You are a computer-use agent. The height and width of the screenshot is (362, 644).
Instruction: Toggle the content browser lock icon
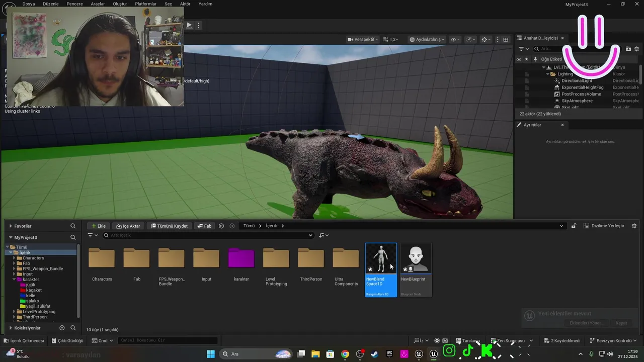(x=574, y=226)
